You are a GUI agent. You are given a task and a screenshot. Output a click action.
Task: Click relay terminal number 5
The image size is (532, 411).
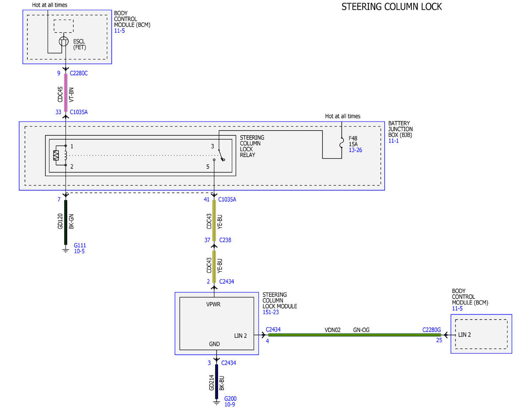[207, 167]
